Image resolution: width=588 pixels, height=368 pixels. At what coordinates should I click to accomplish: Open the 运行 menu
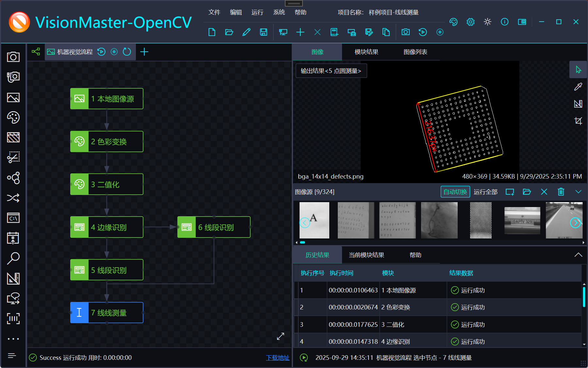click(x=257, y=12)
